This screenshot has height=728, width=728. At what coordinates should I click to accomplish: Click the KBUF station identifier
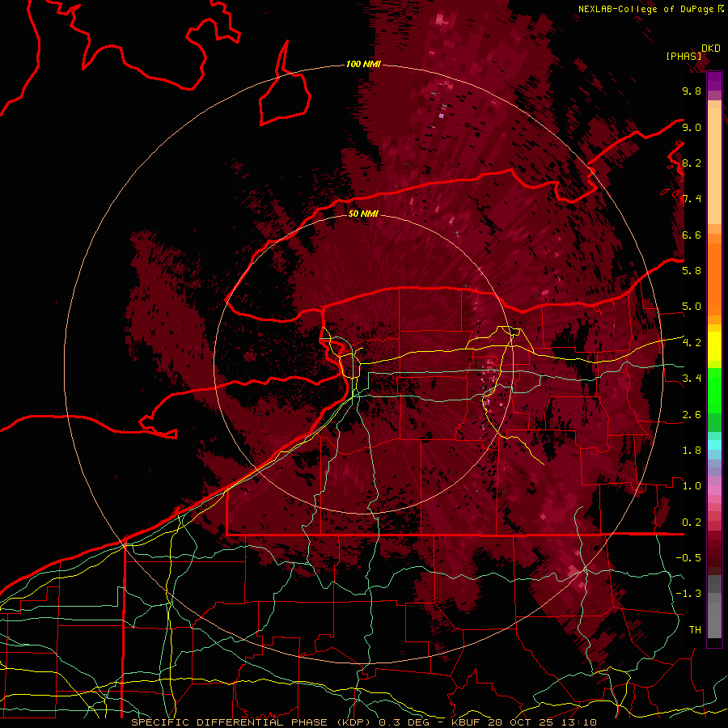coord(467,722)
